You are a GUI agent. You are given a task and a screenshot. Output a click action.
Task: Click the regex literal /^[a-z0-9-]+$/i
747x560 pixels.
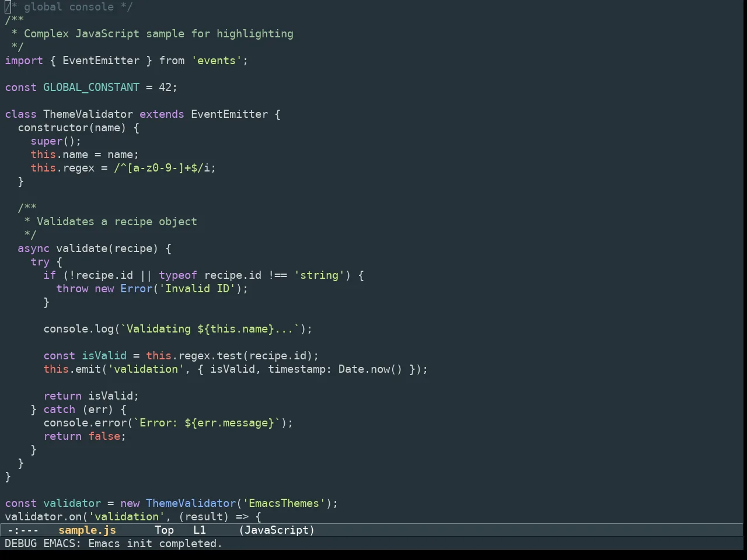[x=165, y=168]
